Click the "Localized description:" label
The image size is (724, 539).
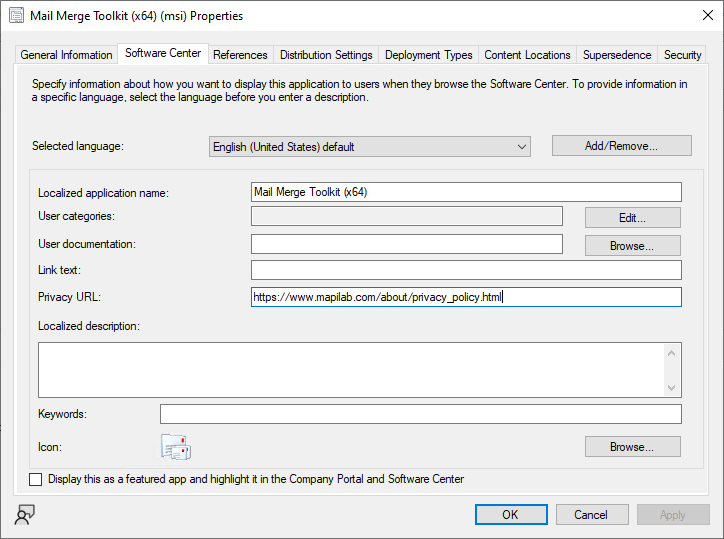(89, 326)
